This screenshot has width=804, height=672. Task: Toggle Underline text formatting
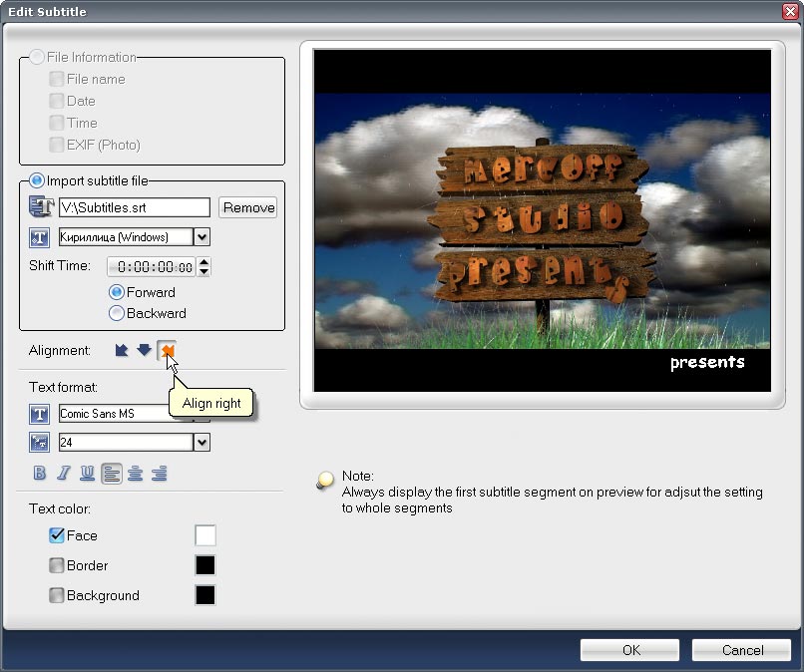coord(87,473)
